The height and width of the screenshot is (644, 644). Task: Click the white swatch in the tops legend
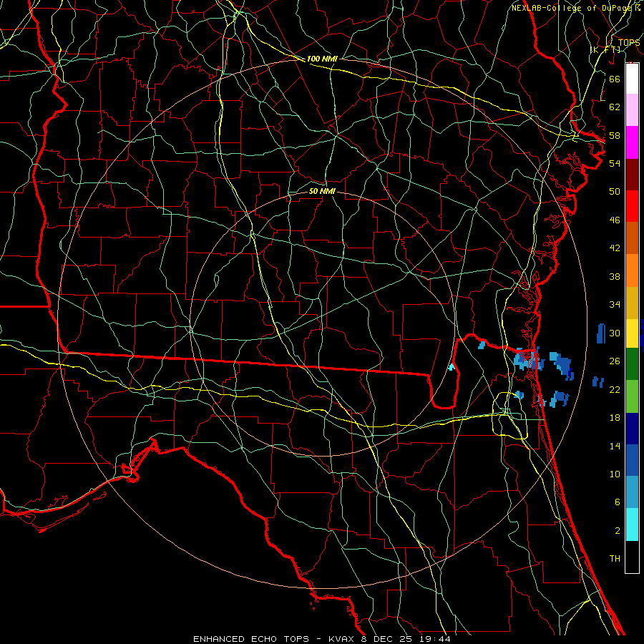(x=632, y=79)
